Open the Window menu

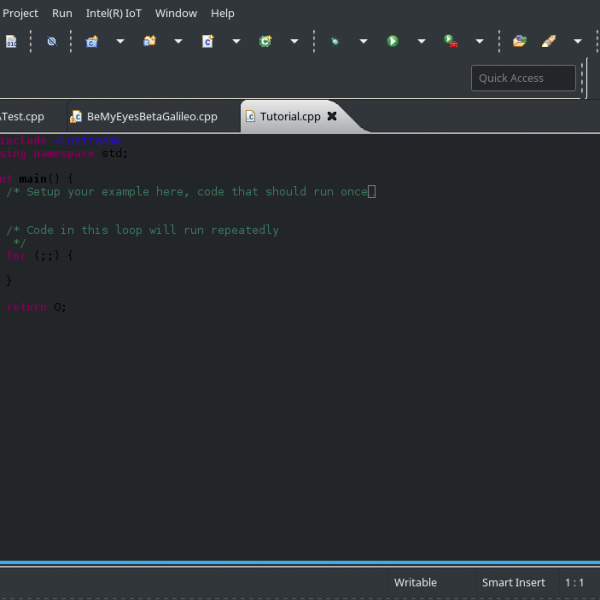click(x=176, y=13)
